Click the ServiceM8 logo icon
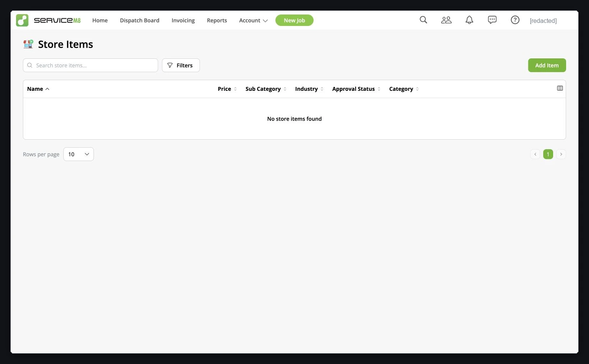589x364 pixels. tap(22, 20)
